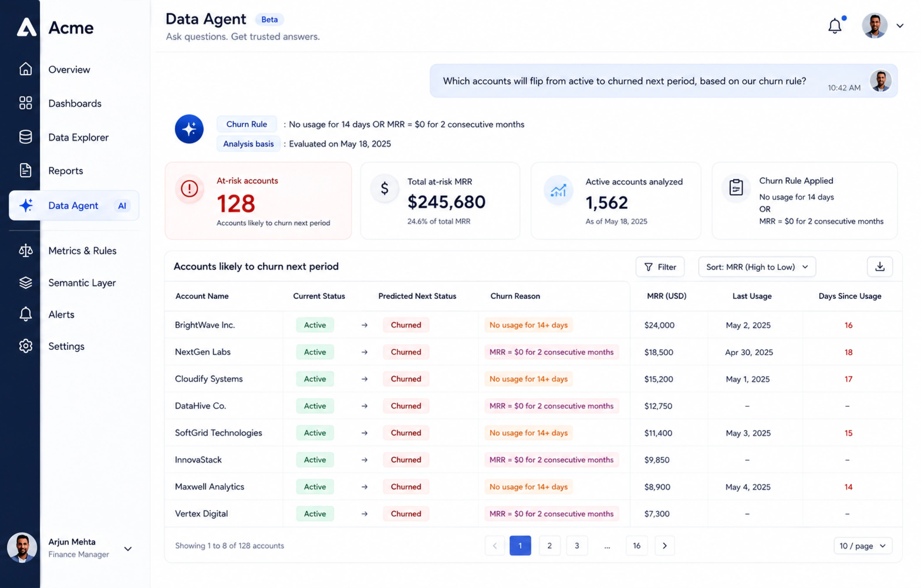Check notifications via the top bell icon
Screen dimensions: 921x588
coord(835,26)
